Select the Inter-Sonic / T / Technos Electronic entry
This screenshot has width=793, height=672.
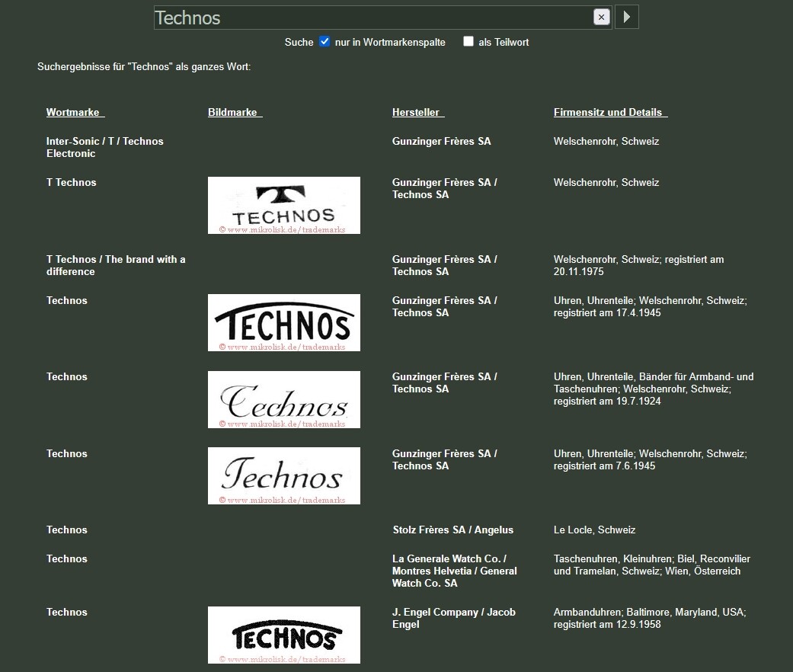click(104, 147)
